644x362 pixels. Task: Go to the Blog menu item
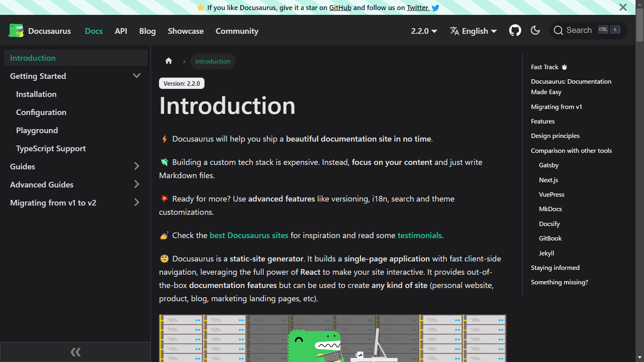[x=147, y=31]
